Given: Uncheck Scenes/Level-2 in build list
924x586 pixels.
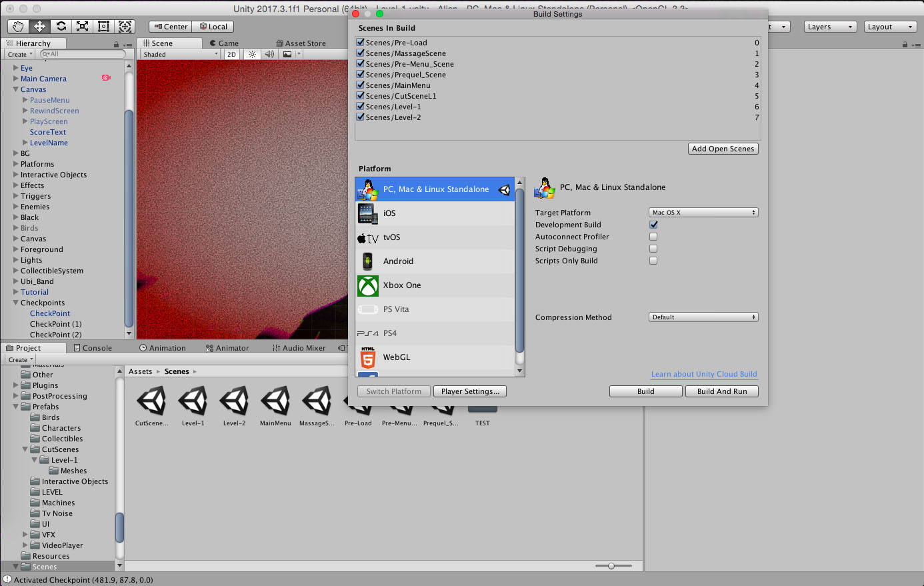Looking at the screenshot, I should (x=361, y=117).
